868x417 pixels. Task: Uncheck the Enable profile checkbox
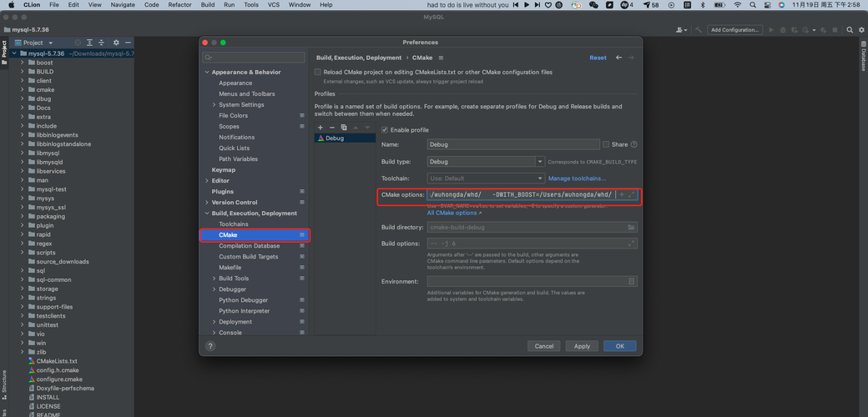point(385,130)
